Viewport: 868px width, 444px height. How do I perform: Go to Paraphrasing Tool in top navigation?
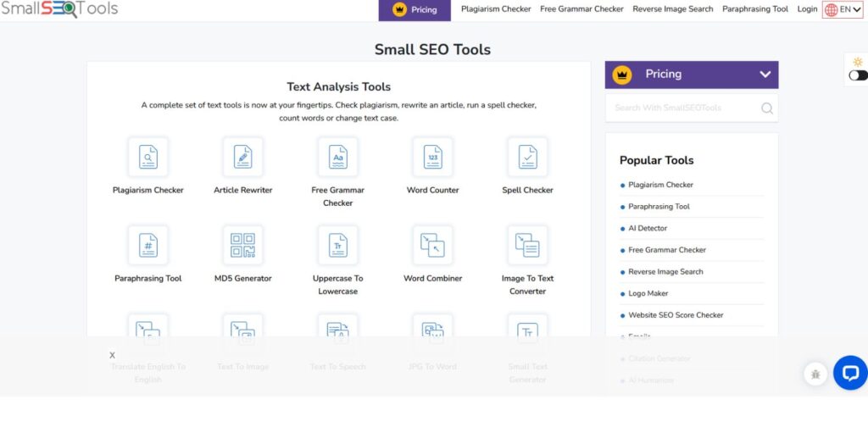click(x=755, y=8)
